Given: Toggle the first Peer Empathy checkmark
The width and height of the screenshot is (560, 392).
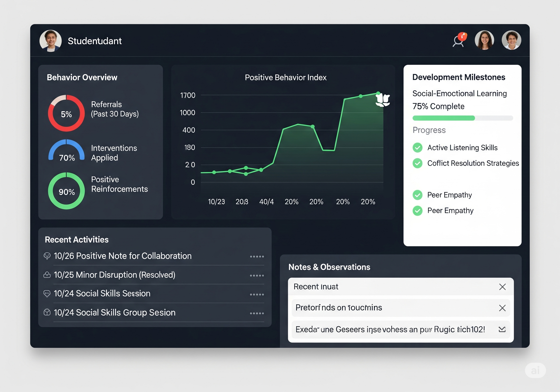Looking at the screenshot, I should click(417, 195).
